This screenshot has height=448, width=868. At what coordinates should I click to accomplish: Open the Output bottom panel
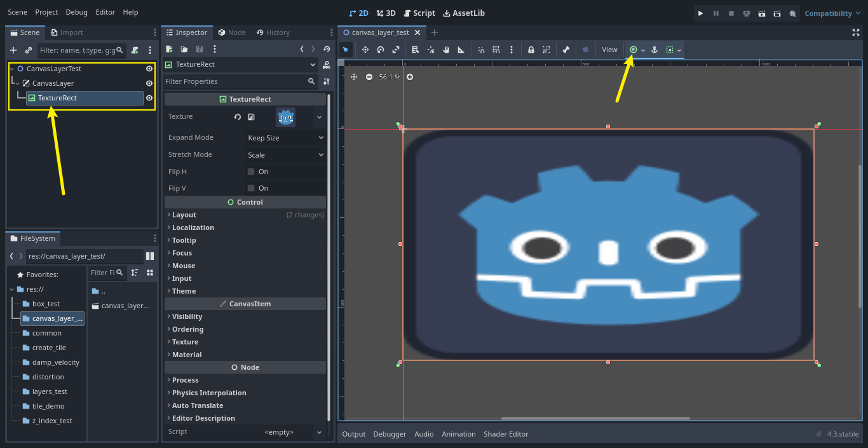point(354,434)
